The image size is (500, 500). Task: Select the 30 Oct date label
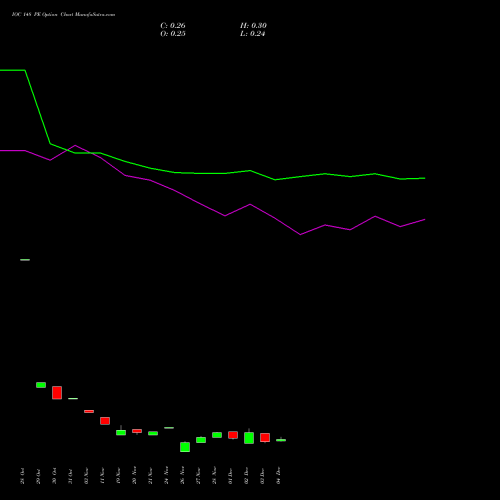coord(54,476)
